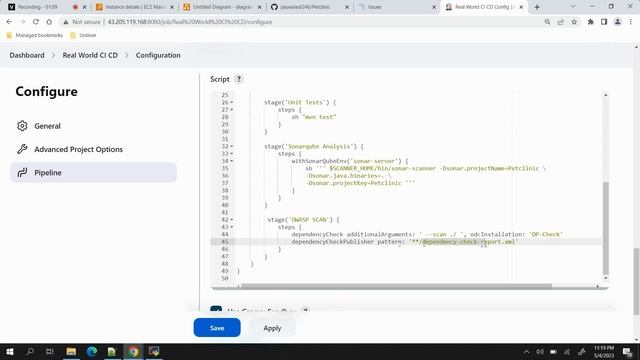Switch to the Instance details EC2 tab
Screen dimensions: 640x360
135,7
